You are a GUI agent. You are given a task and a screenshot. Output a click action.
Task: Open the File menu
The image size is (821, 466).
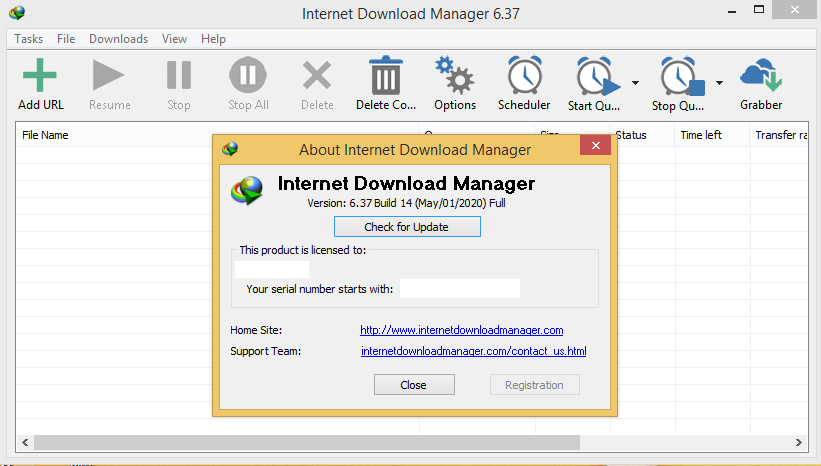click(x=66, y=39)
